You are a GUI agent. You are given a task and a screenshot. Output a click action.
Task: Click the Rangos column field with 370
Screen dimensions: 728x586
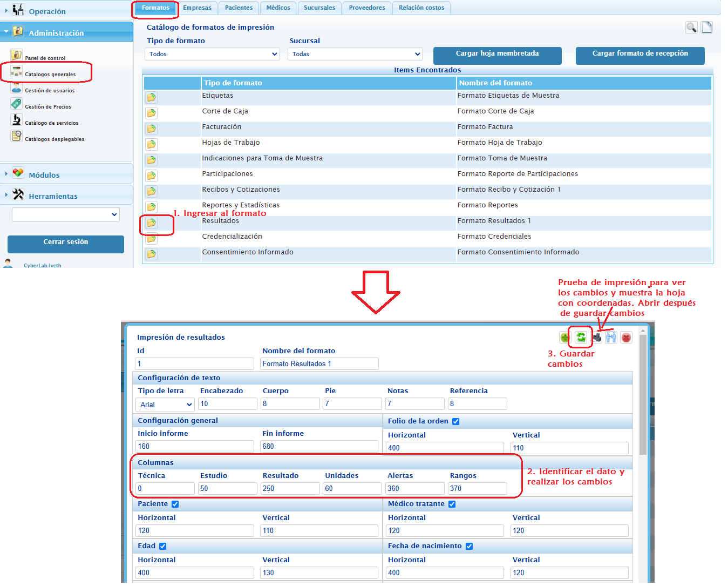coord(477,488)
